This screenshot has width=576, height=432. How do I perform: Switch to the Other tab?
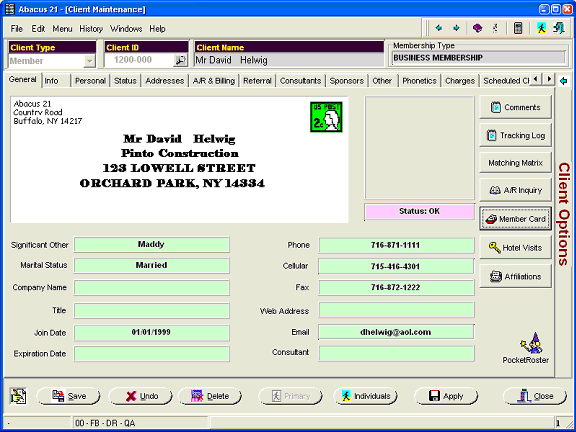[x=382, y=81]
